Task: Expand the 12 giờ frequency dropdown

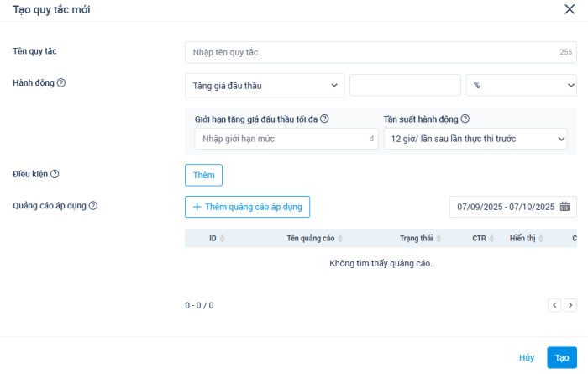Action: [475, 139]
